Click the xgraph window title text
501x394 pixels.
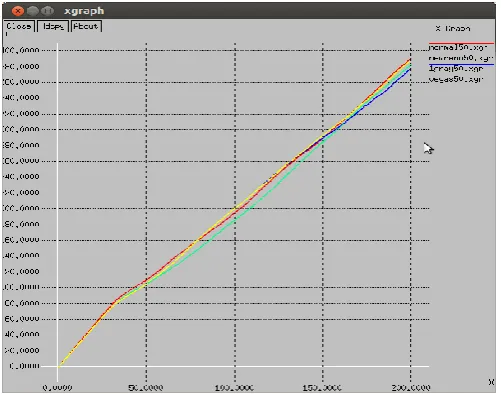tap(84, 11)
